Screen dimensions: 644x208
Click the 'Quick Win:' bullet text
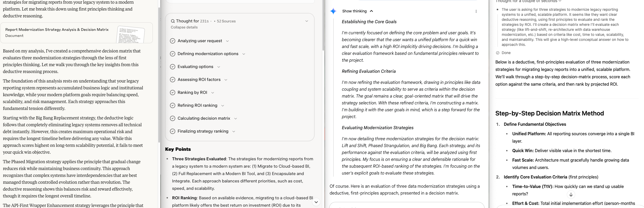523,151
